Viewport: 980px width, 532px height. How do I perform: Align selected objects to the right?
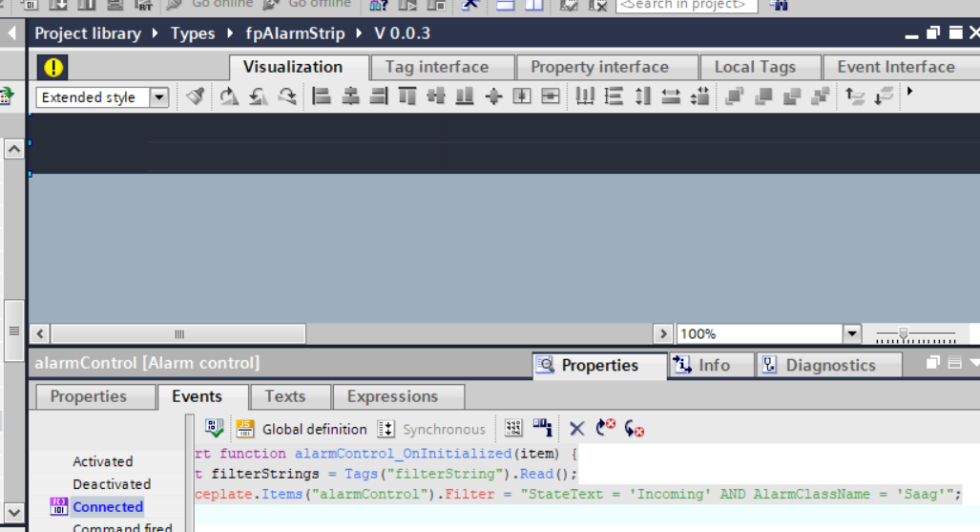pyautogui.click(x=379, y=96)
